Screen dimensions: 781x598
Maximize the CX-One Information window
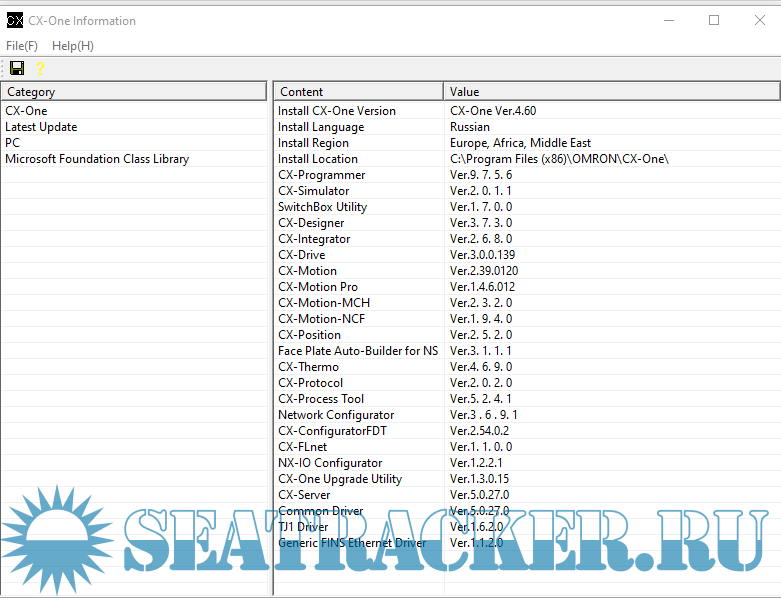tap(714, 20)
